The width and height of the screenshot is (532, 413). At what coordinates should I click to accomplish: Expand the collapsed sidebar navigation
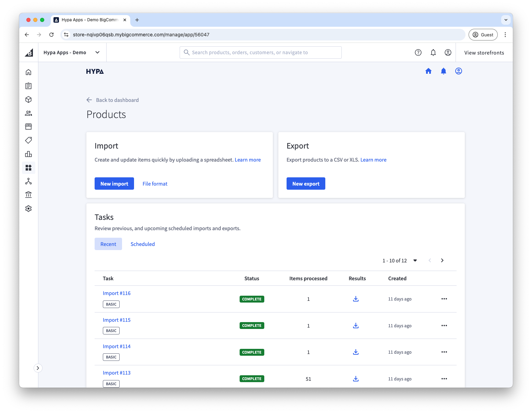click(38, 368)
